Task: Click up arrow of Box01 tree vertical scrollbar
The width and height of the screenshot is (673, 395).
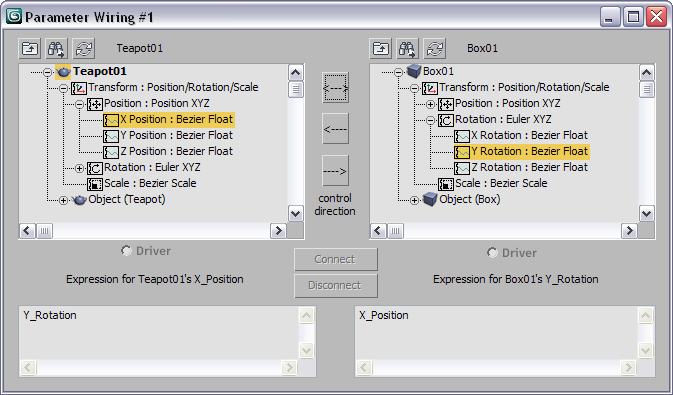Action: coord(646,73)
